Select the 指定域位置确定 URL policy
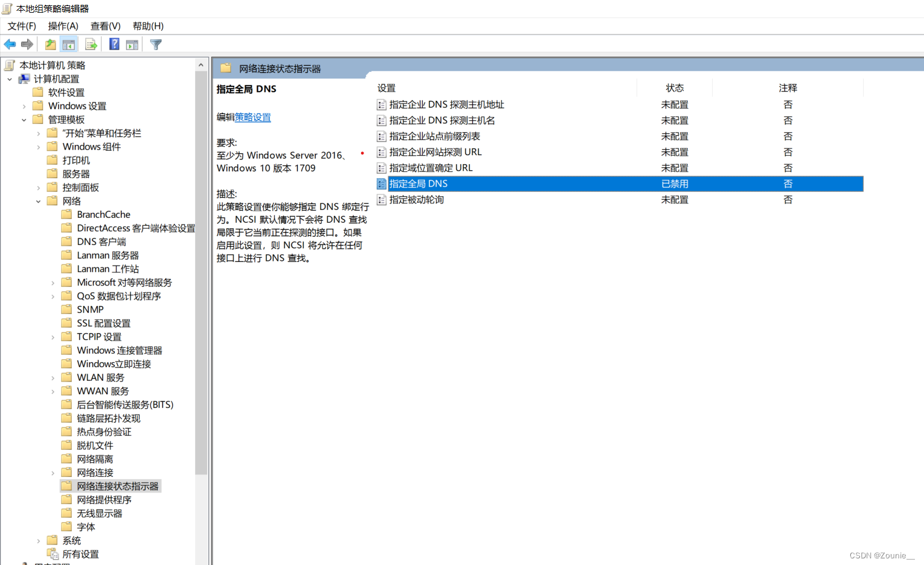 click(x=431, y=168)
